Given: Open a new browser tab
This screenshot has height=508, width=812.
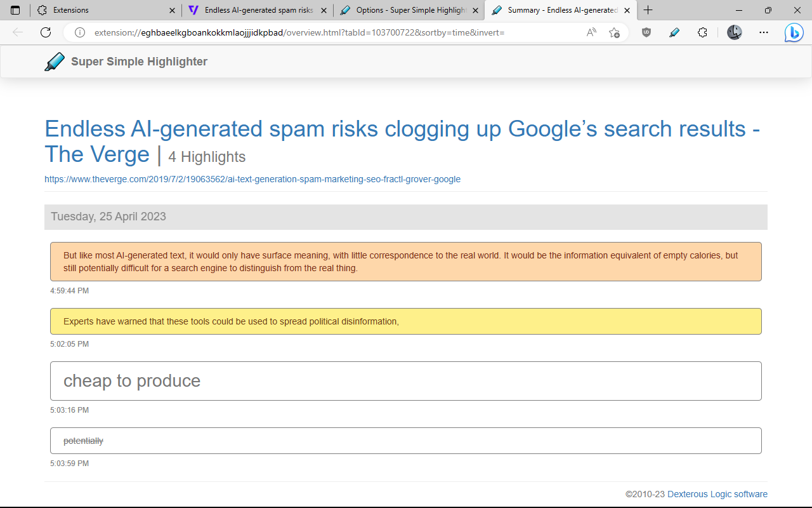Looking at the screenshot, I should point(648,10).
